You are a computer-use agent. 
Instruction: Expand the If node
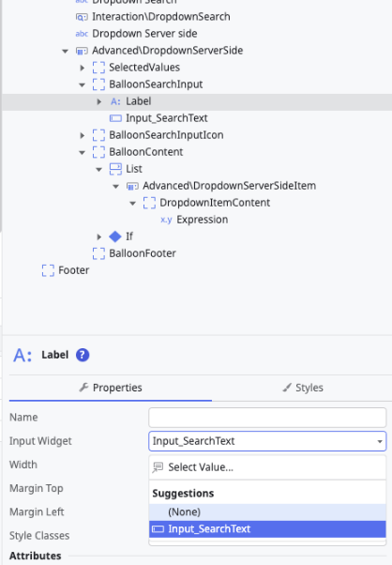tap(99, 237)
